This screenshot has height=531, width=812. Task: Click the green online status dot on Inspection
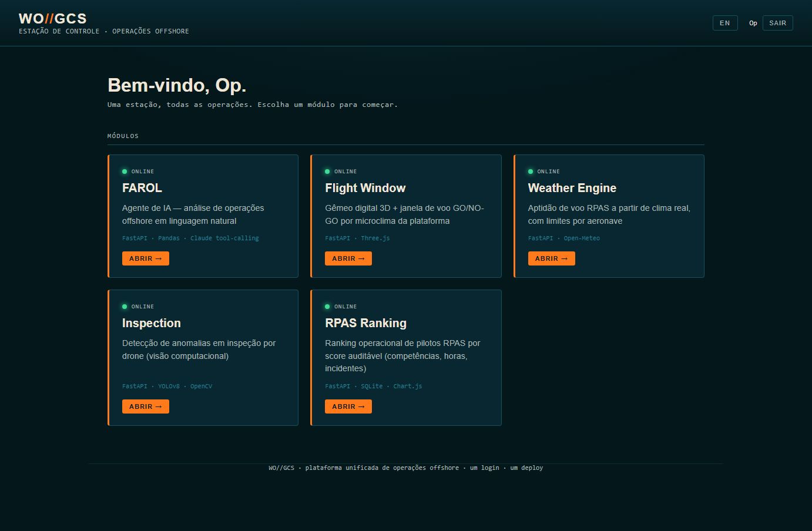coord(125,307)
